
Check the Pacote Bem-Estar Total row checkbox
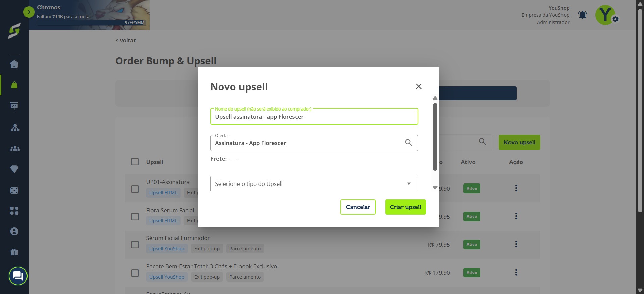pos(135,273)
